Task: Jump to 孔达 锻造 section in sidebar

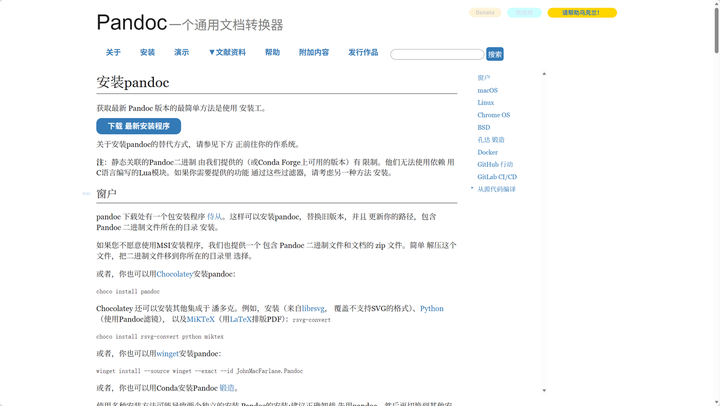Action: point(491,140)
